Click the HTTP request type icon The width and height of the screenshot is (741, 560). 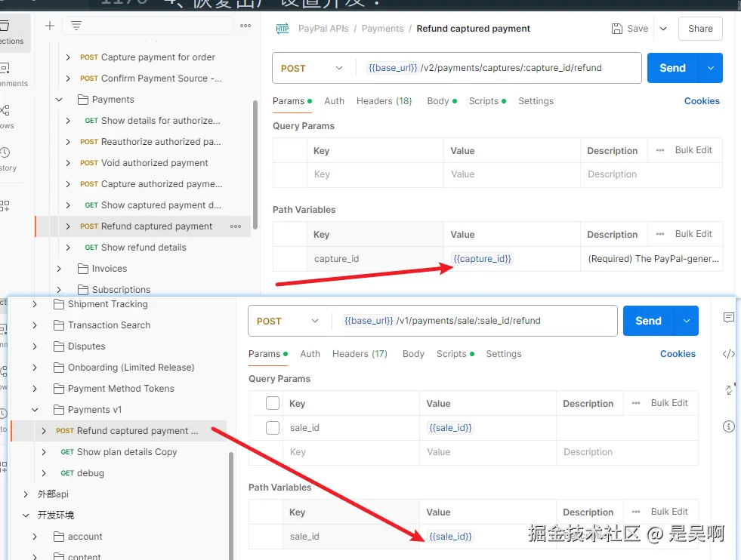point(283,29)
